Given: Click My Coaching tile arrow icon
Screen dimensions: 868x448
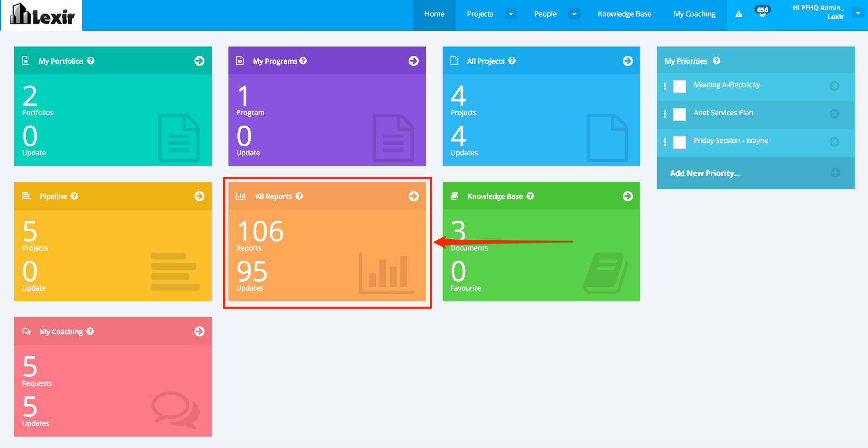Looking at the screenshot, I should point(199,331).
